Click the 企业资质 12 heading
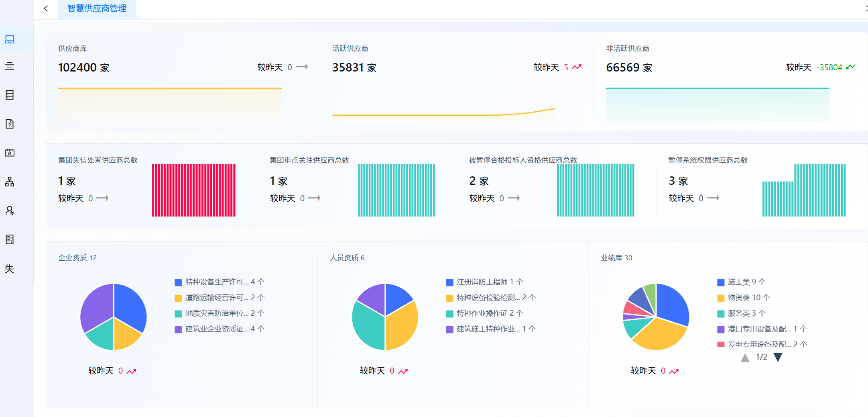The height and width of the screenshot is (417, 868). coord(77,258)
